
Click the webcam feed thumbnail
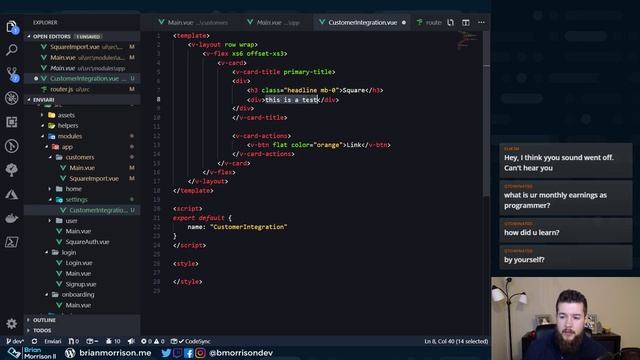(566, 318)
